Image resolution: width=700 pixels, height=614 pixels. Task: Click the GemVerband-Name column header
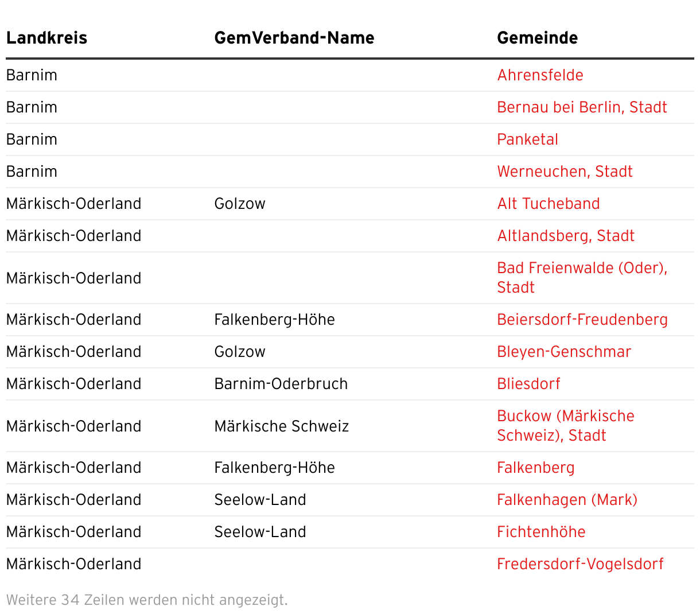click(x=294, y=38)
